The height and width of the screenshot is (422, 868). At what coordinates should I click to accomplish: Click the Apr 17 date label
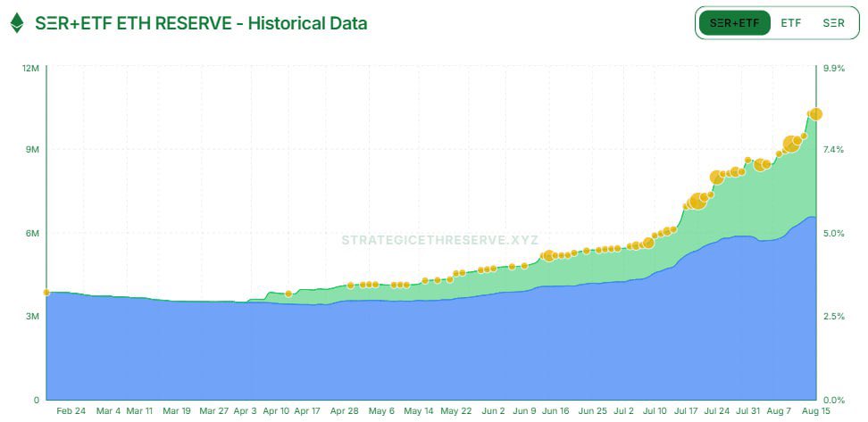point(307,411)
